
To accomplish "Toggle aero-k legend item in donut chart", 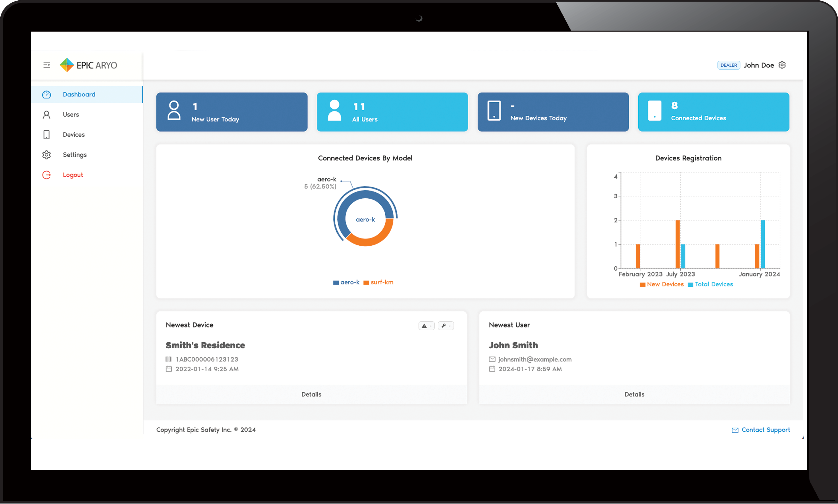I will [x=346, y=282].
